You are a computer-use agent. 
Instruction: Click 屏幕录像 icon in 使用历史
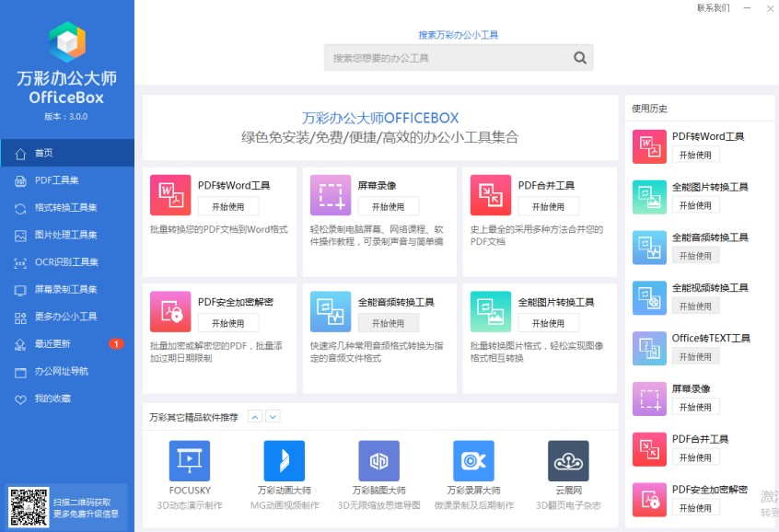pos(649,399)
